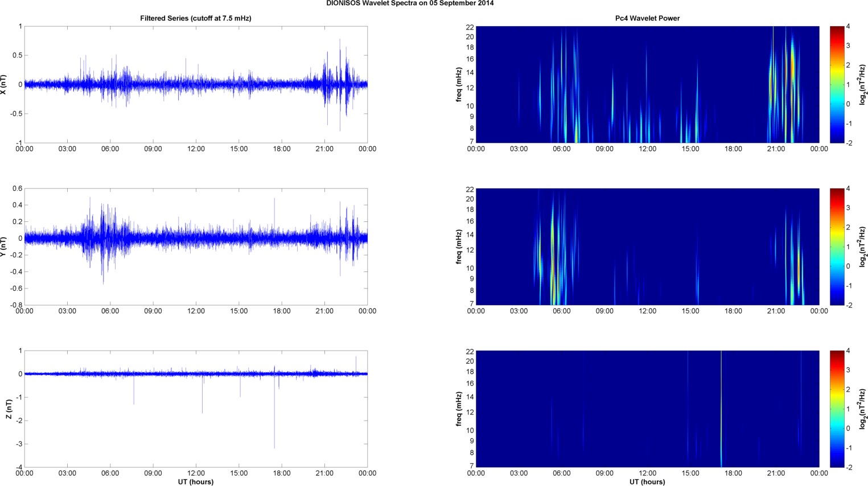Click the 0.5 tick on the X (nT) axis
The width and height of the screenshot is (868, 486).
point(17,55)
